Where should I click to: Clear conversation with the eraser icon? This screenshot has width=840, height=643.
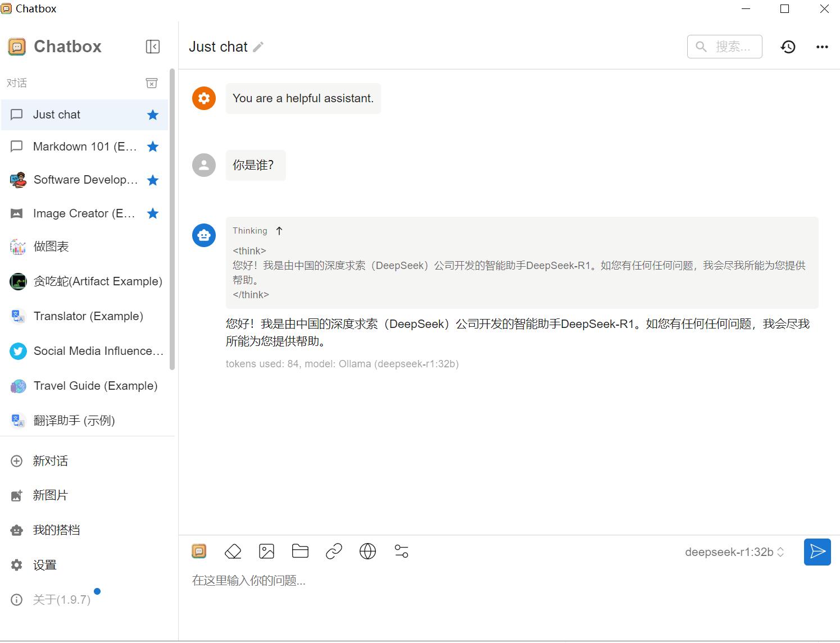point(233,551)
